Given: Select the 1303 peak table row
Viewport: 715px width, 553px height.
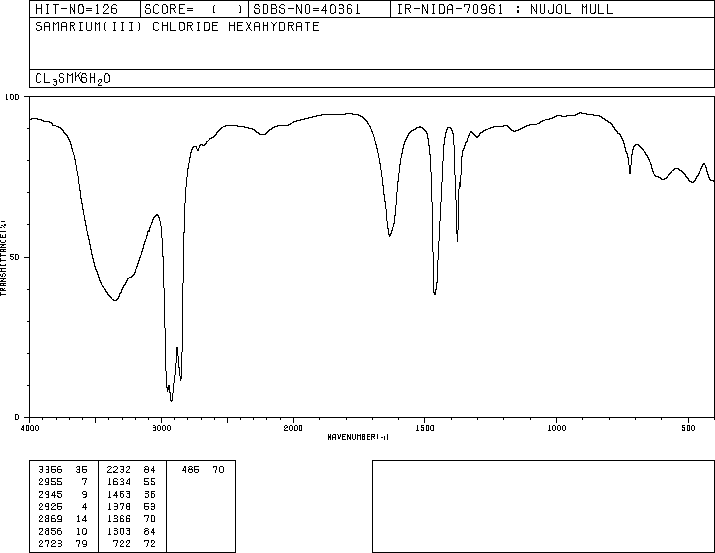Looking at the screenshot, I should [x=131, y=532].
